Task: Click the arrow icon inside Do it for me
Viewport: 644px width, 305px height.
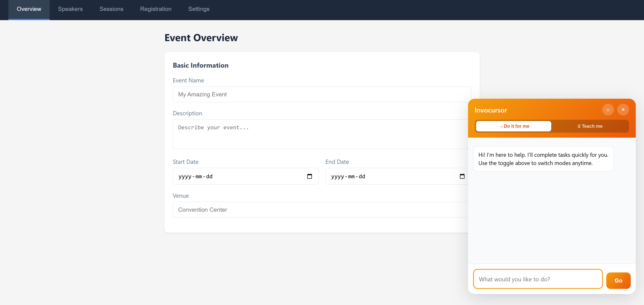Action: point(500,126)
